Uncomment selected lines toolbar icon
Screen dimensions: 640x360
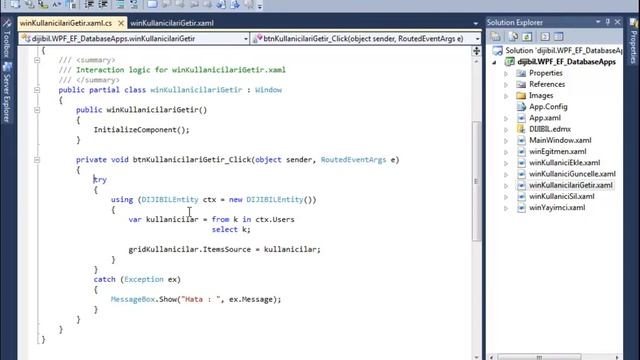(134, 4)
